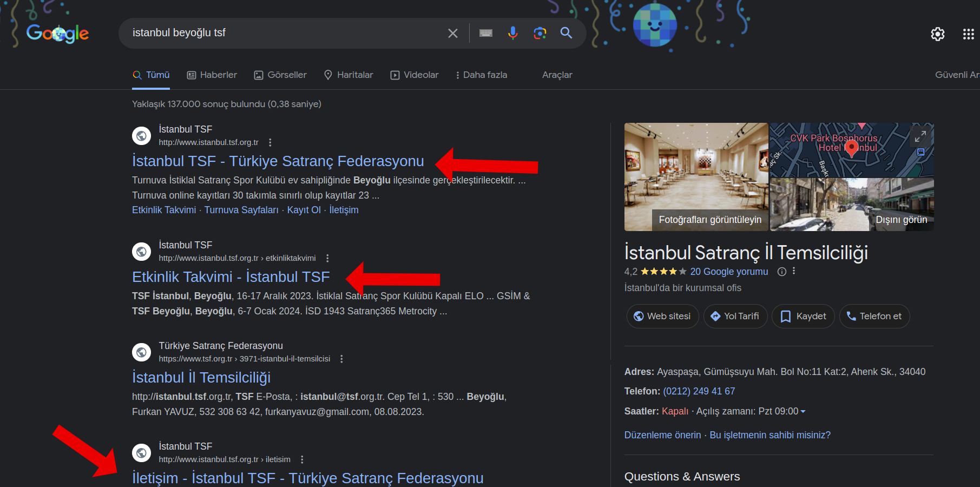The width and height of the screenshot is (980, 487).
Task: Open the Turnuva Sayfaları sitelink
Action: click(x=241, y=210)
